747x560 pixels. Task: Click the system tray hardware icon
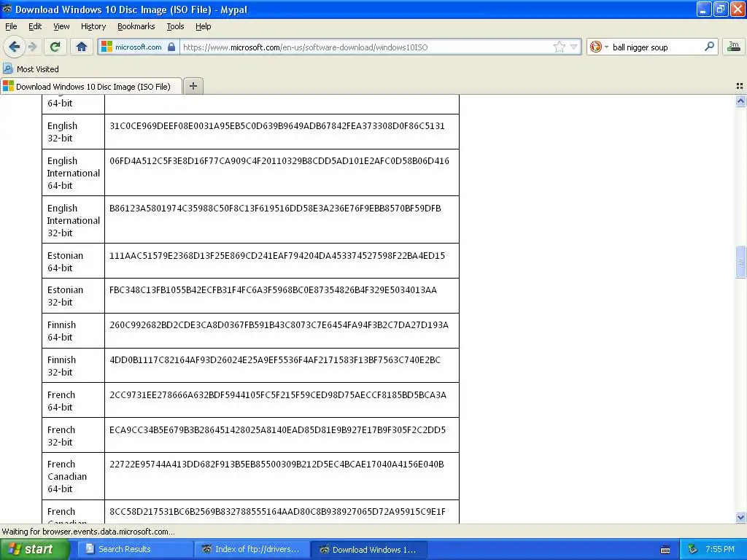(692, 549)
